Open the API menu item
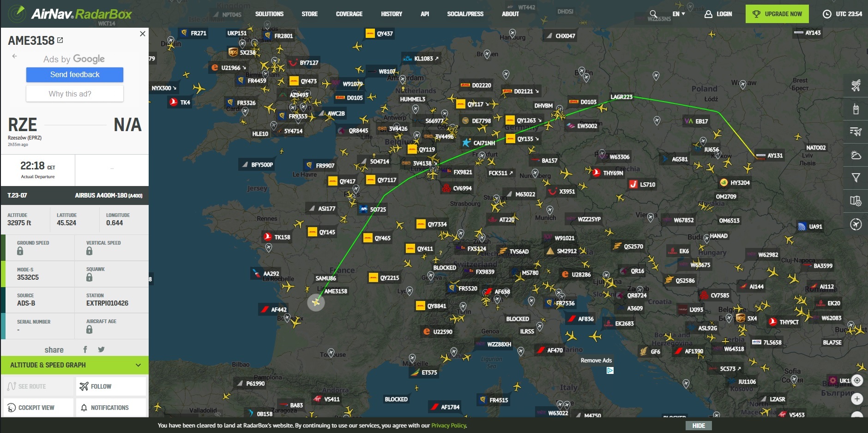868x433 pixels. tap(425, 14)
